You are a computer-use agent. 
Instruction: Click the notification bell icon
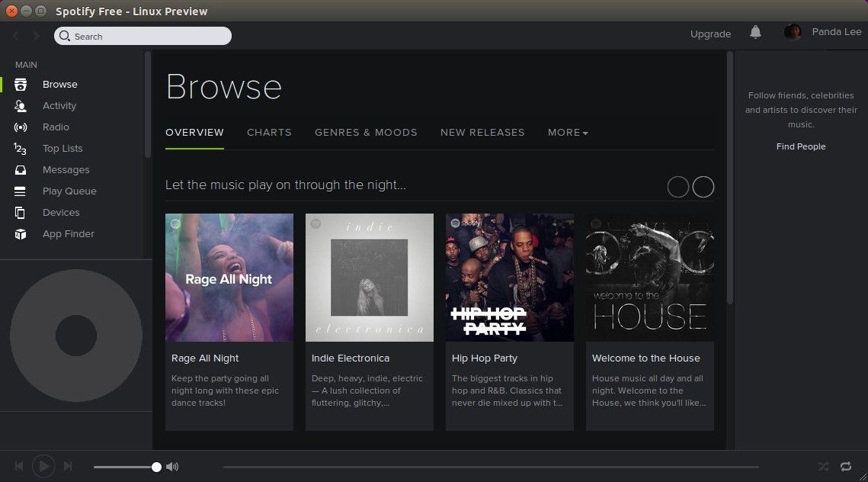point(754,34)
